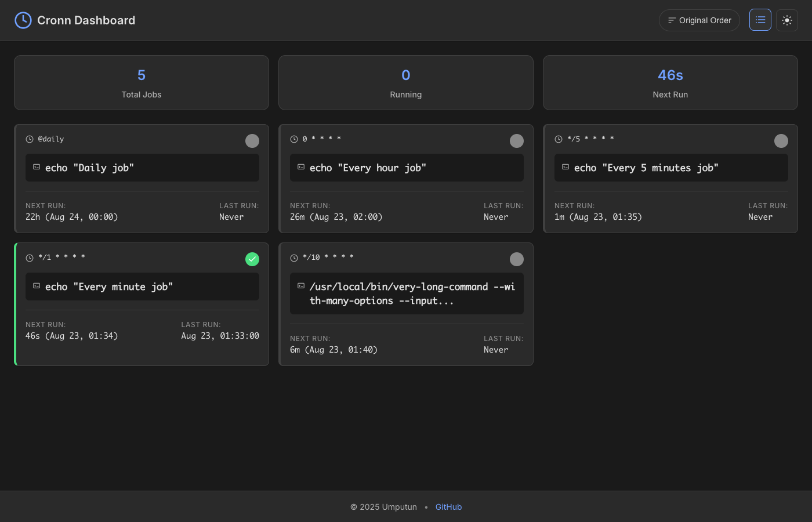The width and height of the screenshot is (812, 522).
Task: Click next run 46s (Aug 23, 01:34)
Action: [x=72, y=336]
